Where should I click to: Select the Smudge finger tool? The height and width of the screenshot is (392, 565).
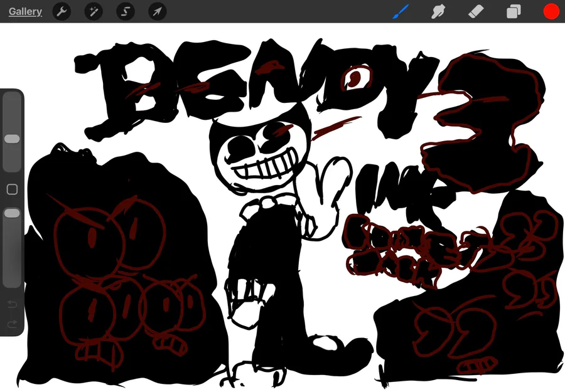438,11
